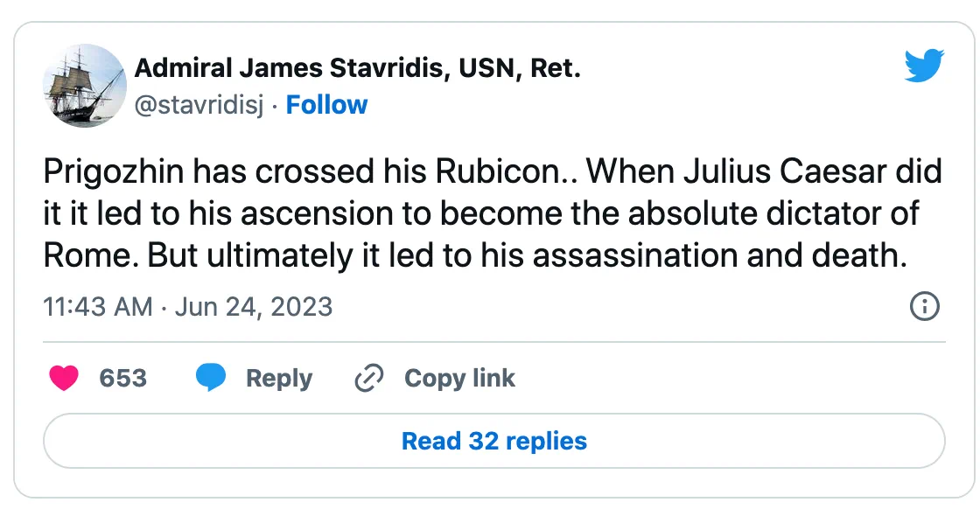
Task: Click the Twitter bird logo
Action: [924, 66]
